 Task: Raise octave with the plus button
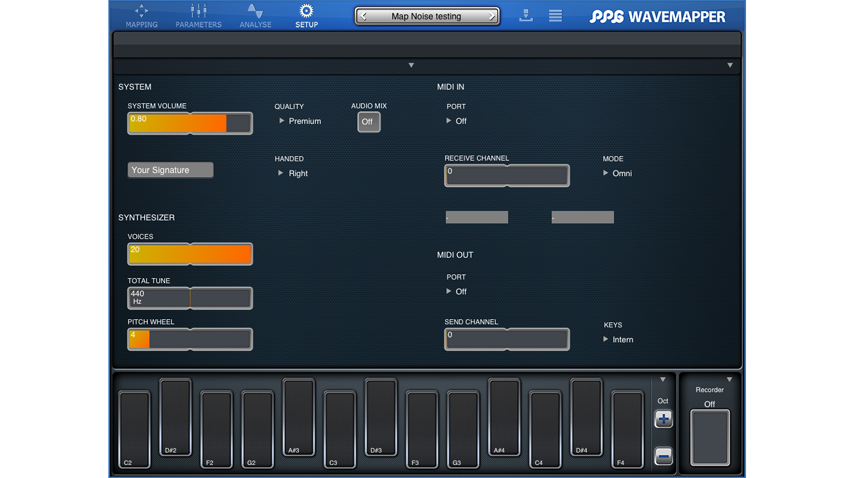pyautogui.click(x=663, y=419)
